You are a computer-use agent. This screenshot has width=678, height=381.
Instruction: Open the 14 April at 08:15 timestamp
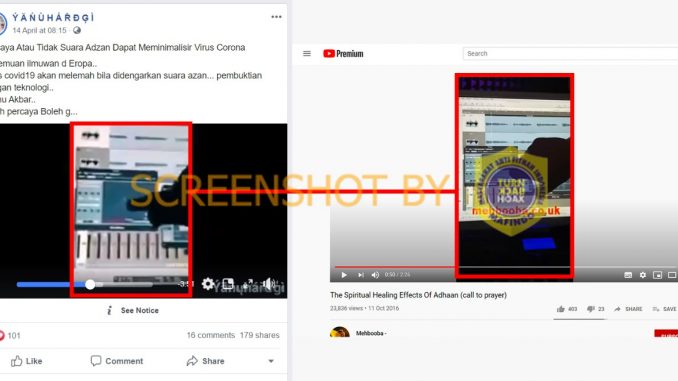39,30
